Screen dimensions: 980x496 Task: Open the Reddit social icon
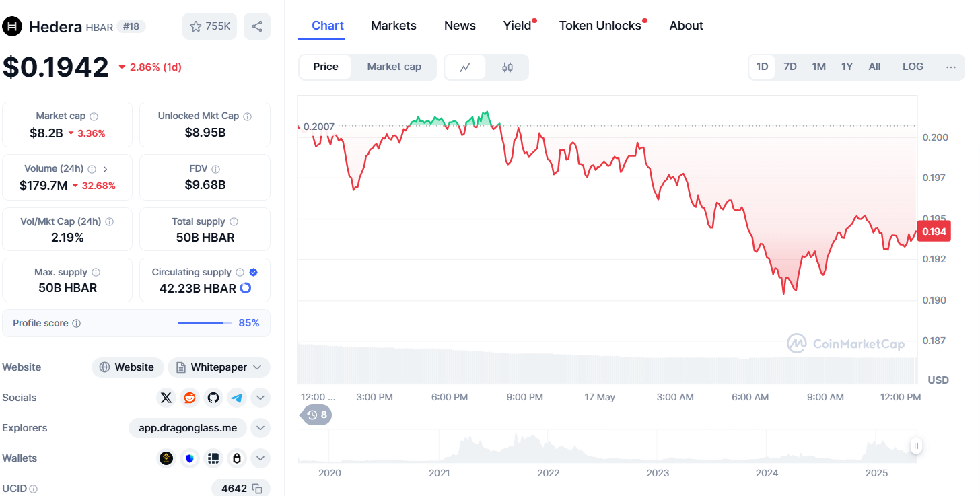coord(190,398)
